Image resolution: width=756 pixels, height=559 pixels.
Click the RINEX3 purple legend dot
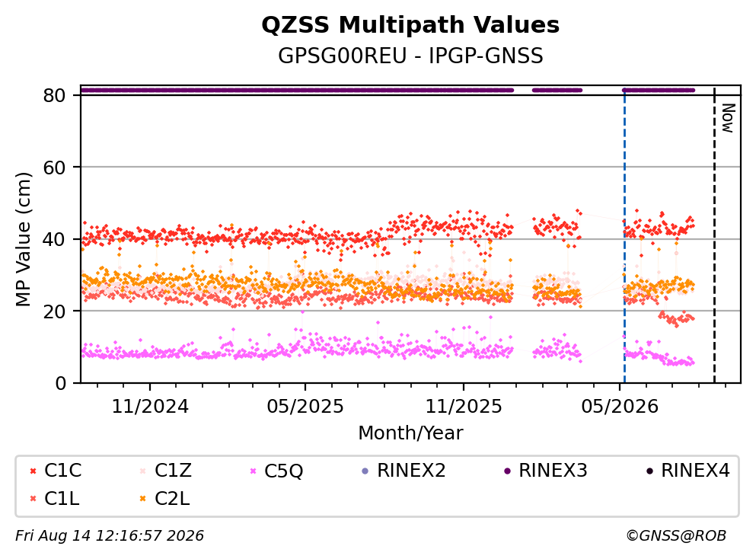(507, 471)
